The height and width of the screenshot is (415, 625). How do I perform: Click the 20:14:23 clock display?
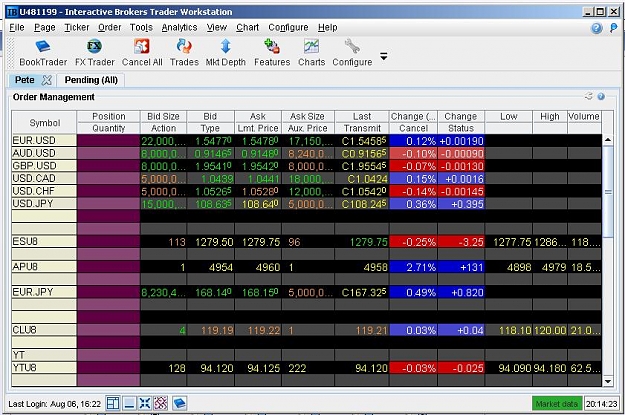pyautogui.click(x=602, y=404)
